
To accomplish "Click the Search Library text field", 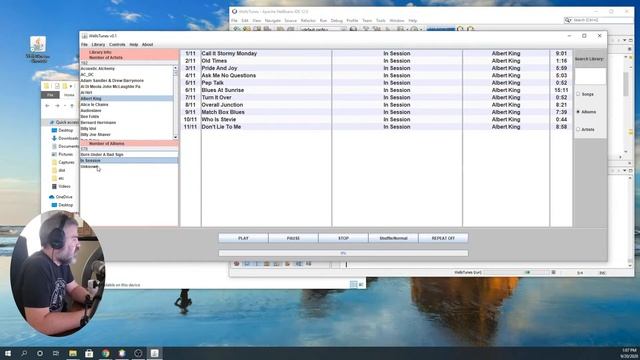I will pos(590,76).
